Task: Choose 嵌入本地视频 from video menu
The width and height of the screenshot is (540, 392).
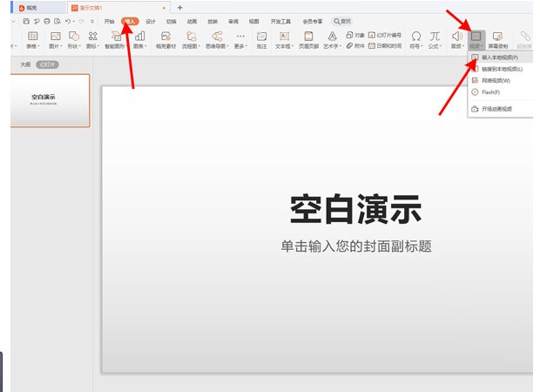Action: tap(500, 57)
